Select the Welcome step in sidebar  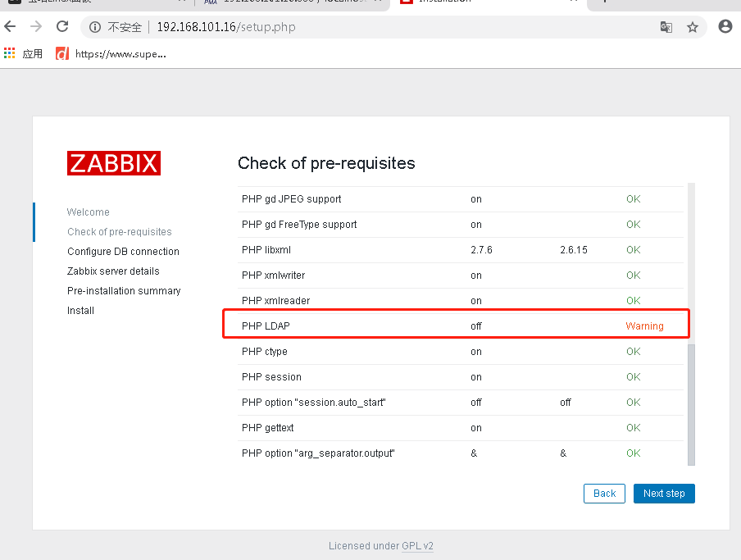click(x=88, y=212)
